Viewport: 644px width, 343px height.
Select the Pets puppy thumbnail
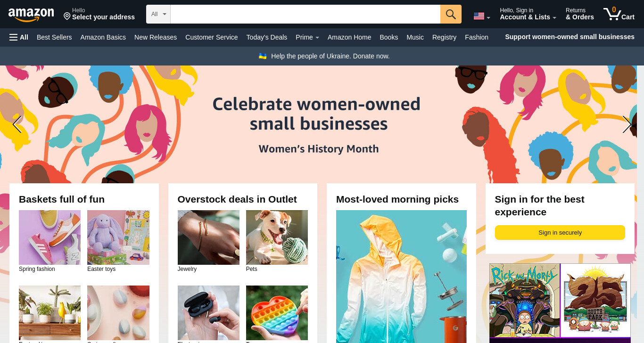(x=277, y=237)
